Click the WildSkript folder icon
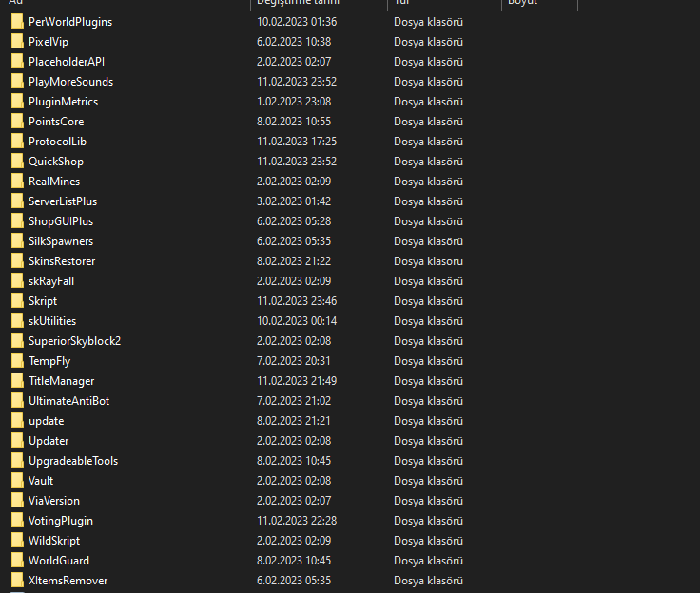The width and height of the screenshot is (700, 593). (17, 541)
